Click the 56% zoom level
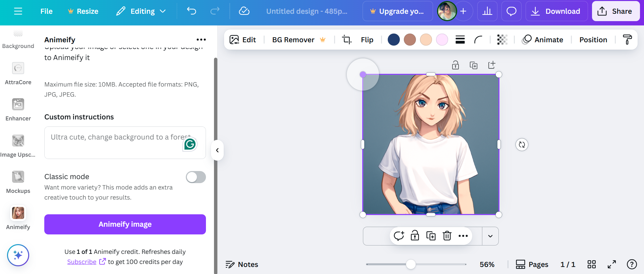 pos(487,264)
